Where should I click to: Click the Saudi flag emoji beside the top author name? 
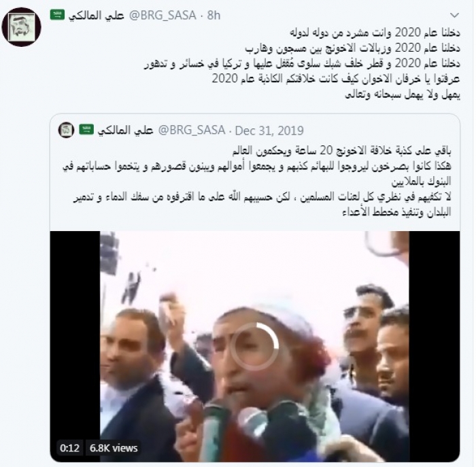[57, 14]
